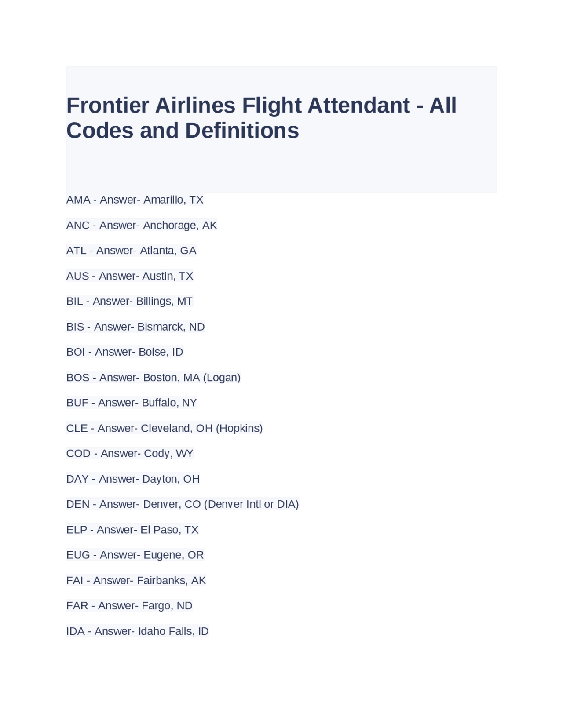Click the FAI Fairbanks, AK entry
563x728 pixels.
(136, 581)
